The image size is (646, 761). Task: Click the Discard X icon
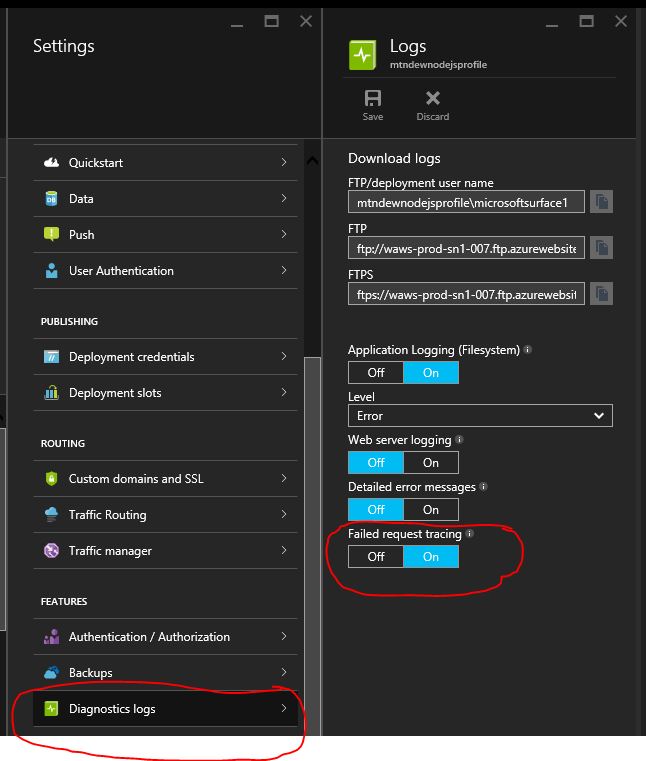[432, 98]
